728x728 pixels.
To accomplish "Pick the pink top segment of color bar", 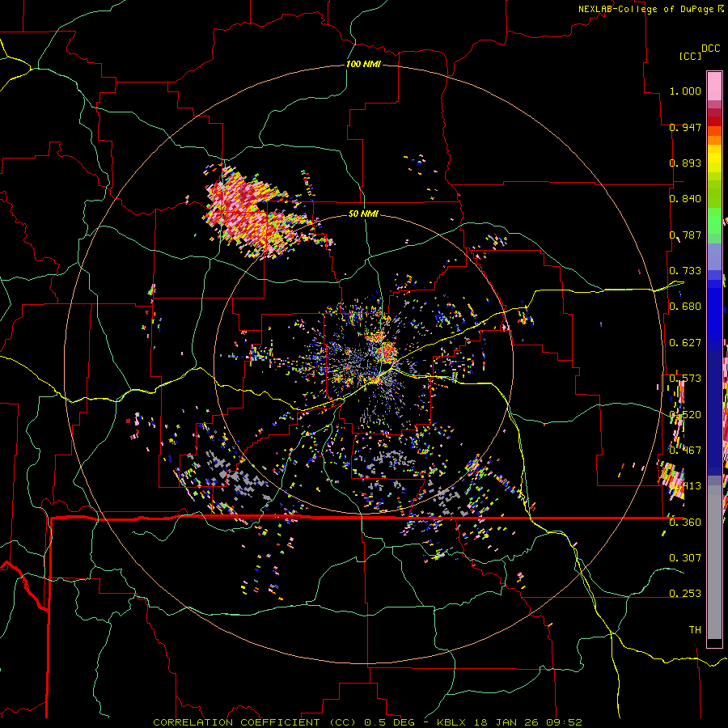I will (714, 86).
